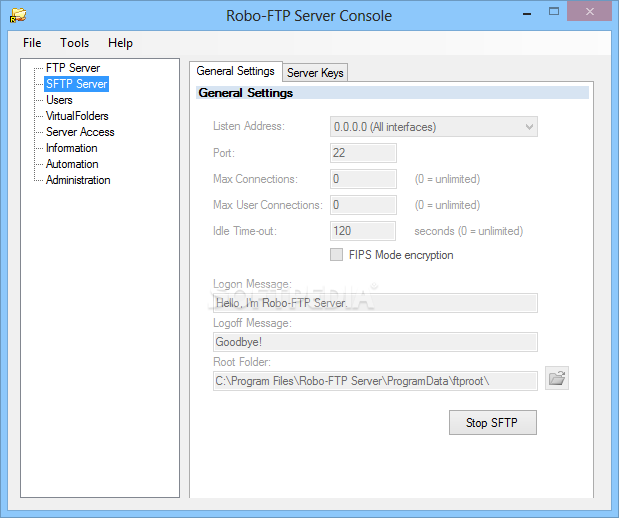Close the Robo-FTP Server Console window
The height and width of the screenshot is (518, 619).
(x=590, y=11)
